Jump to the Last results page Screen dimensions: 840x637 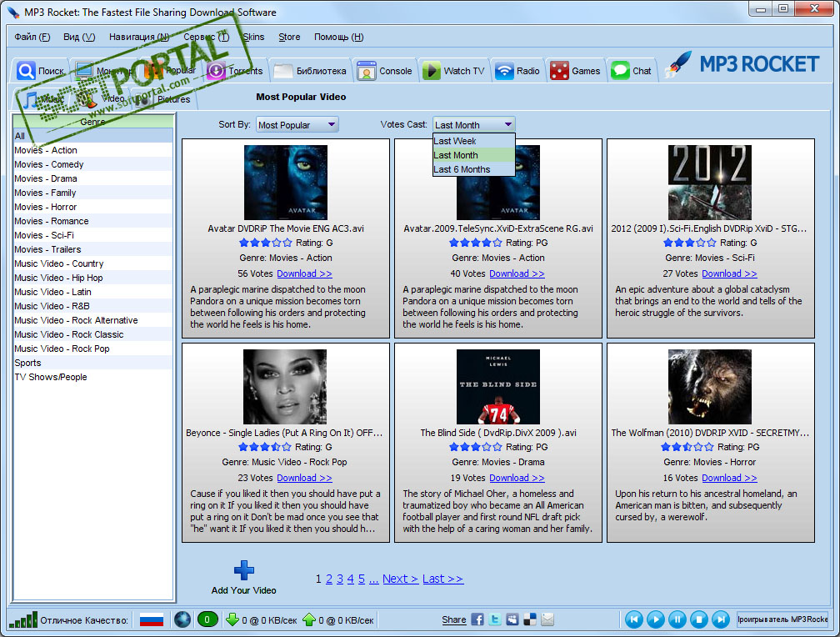pos(442,579)
